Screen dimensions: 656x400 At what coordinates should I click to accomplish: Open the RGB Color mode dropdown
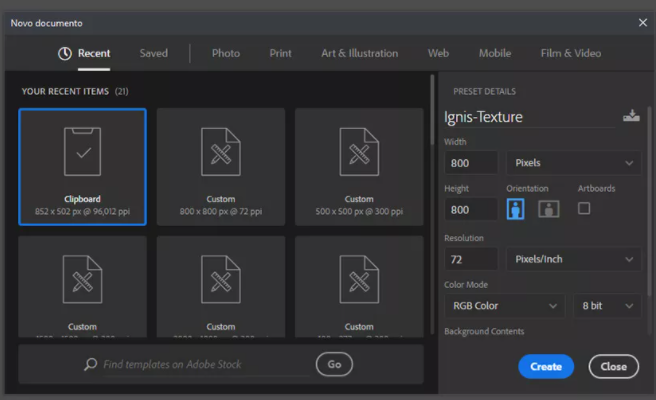[x=505, y=306]
